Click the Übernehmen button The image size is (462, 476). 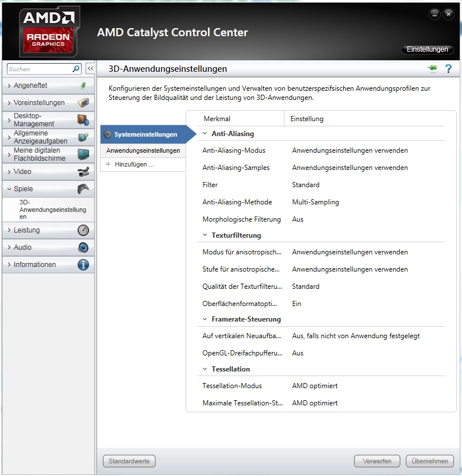click(x=430, y=461)
